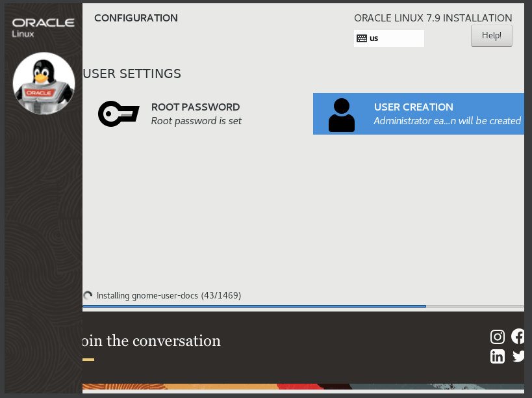Click the user silhouette icon for User Creation
Screen dimensions: 532x398
tap(341, 115)
